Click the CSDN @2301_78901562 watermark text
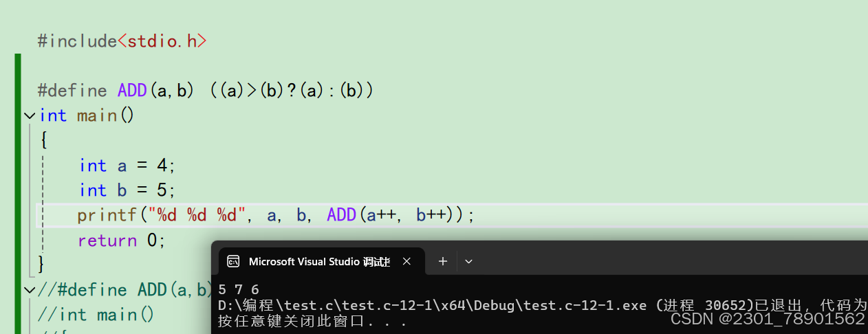Screen dimensions: 868x334 768,319
